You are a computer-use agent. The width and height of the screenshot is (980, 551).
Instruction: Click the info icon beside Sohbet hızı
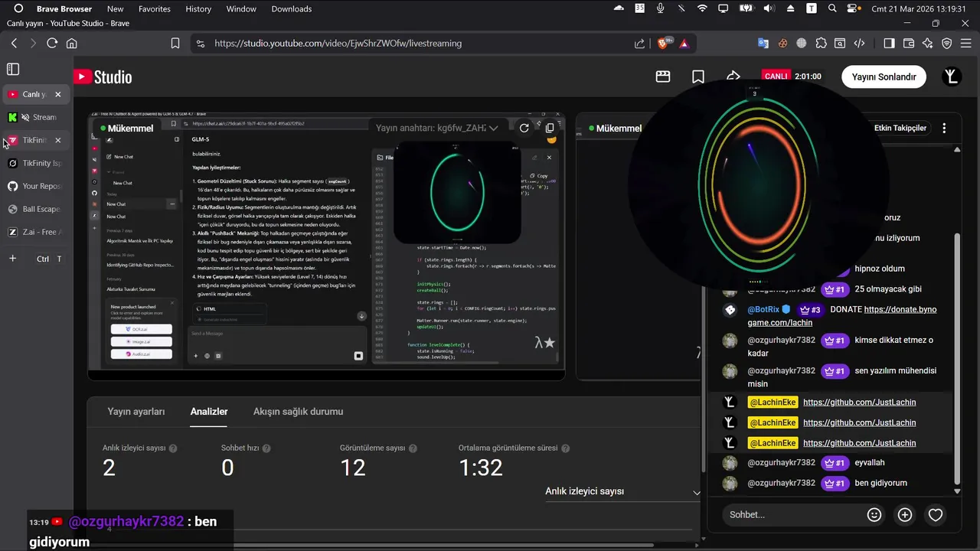266,448
